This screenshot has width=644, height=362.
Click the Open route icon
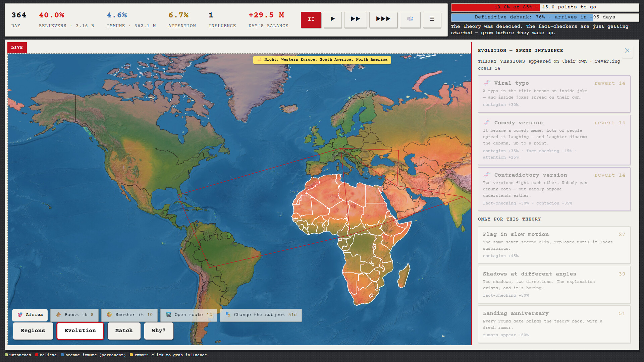click(x=169, y=314)
